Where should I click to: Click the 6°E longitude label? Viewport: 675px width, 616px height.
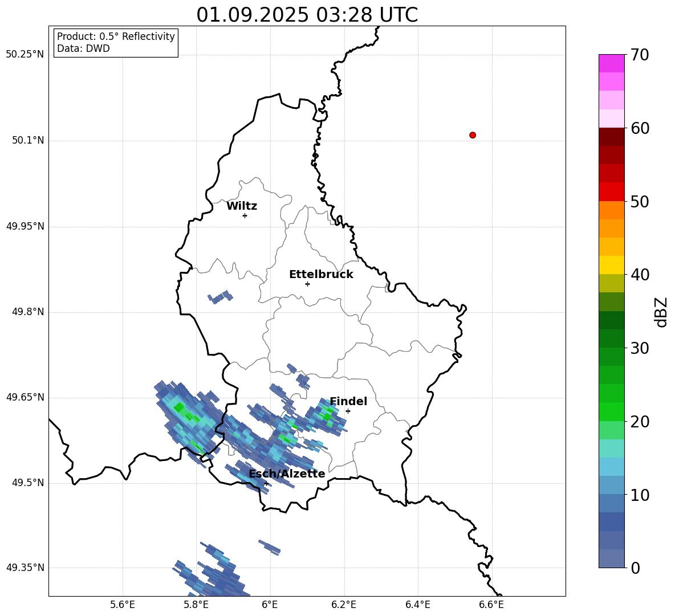[x=270, y=605]
